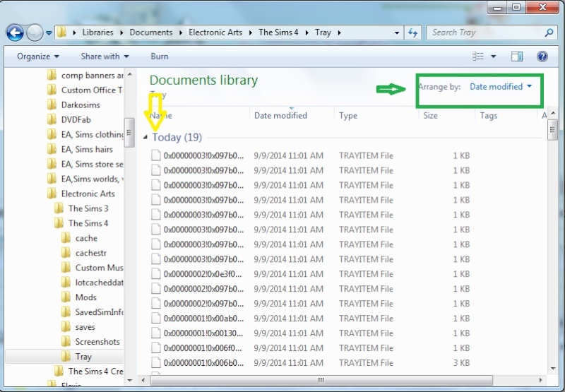
Task: Select the 3 KB 0x00000001!0x006b0... file icon
Action: tap(155, 362)
